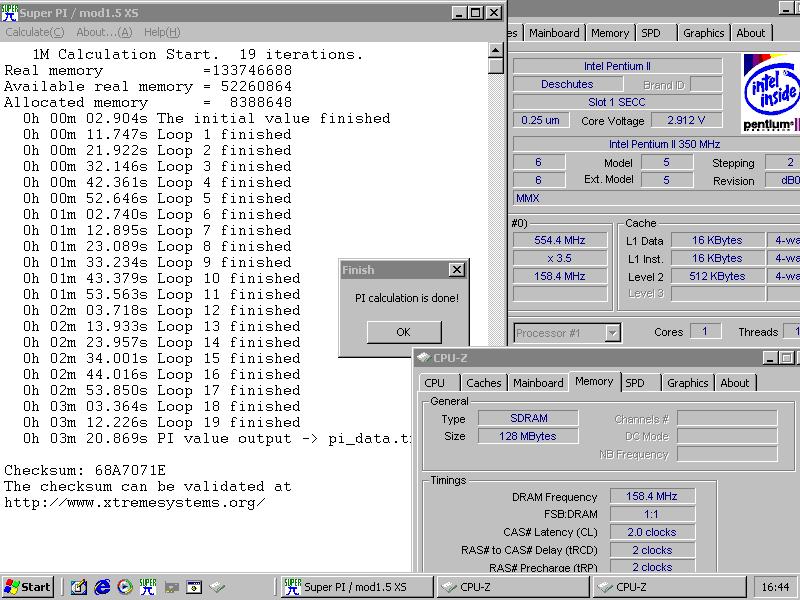The image size is (800, 600).
Task: Open the Calculate menu in Super PI
Action: (x=35, y=32)
